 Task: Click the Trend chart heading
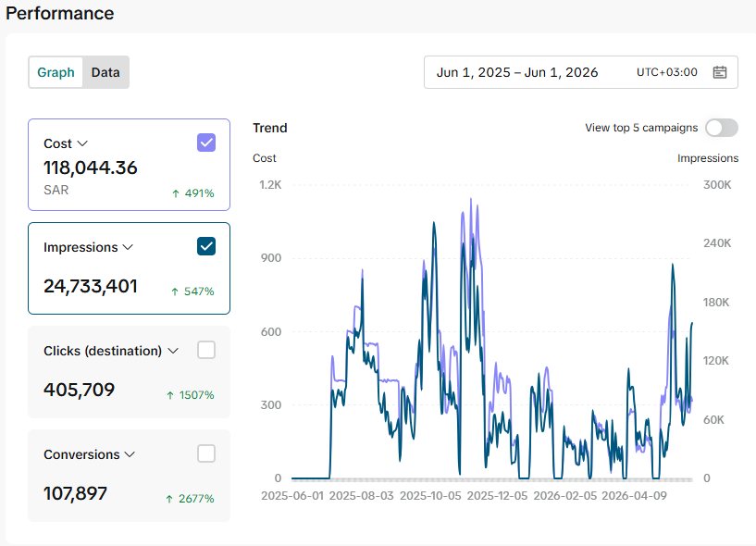(x=270, y=128)
